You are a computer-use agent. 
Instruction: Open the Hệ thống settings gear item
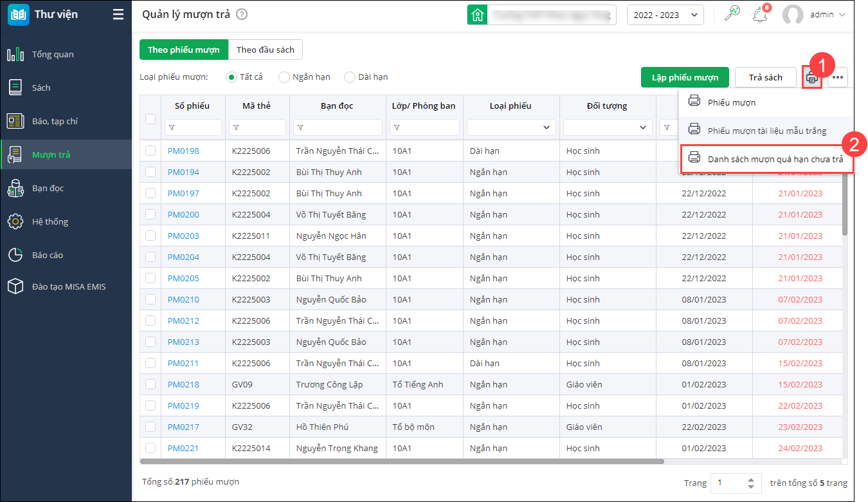[x=50, y=222]
